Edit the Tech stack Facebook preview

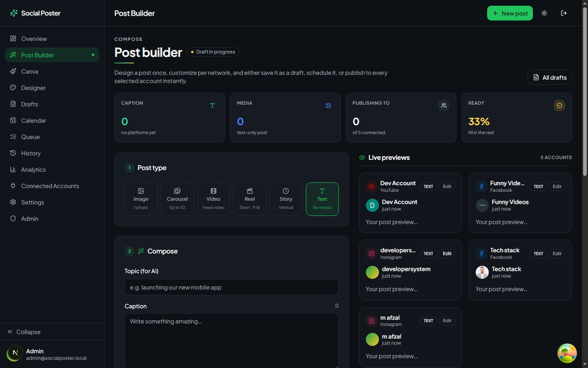coord(557,254)
